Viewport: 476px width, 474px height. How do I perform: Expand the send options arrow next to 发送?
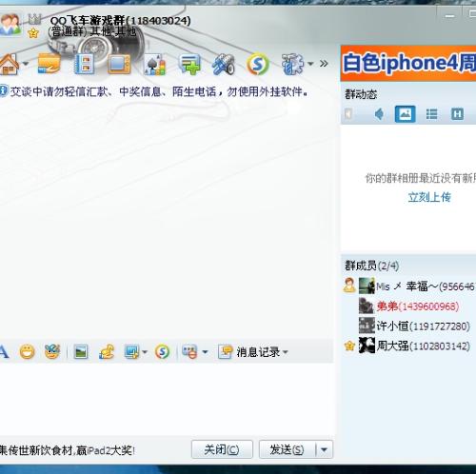[x=324, y=449]
